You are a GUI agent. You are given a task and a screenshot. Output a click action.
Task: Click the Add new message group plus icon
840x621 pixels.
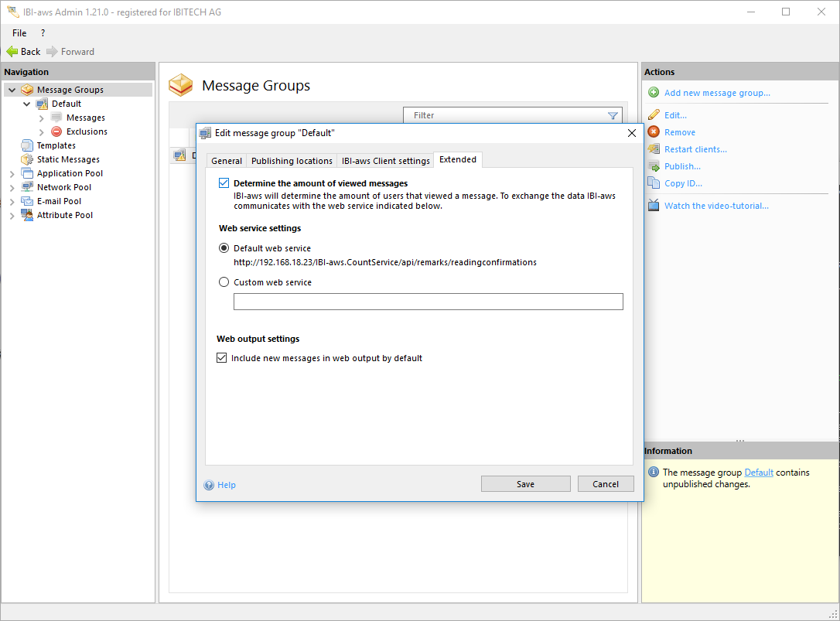click(654, 93)
